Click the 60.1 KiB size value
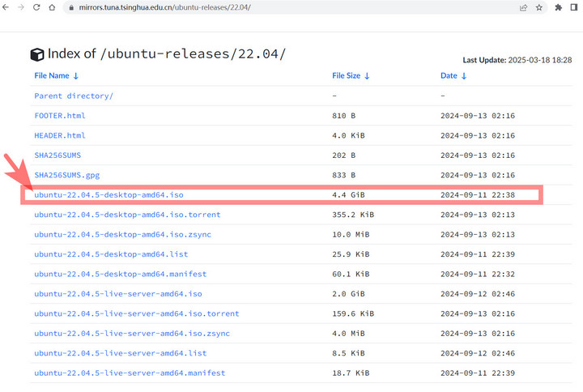 tap(351, 274)
